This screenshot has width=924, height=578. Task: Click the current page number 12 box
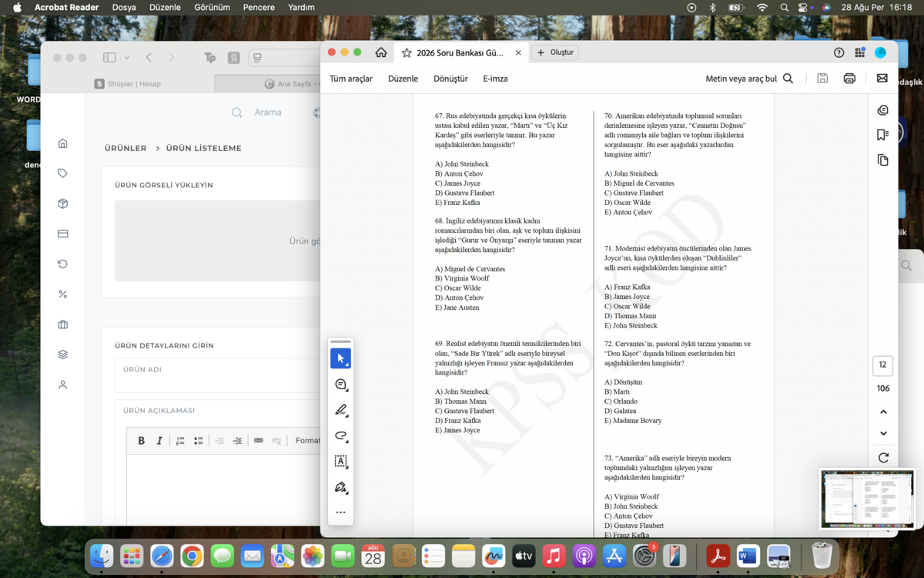point(882,365)
